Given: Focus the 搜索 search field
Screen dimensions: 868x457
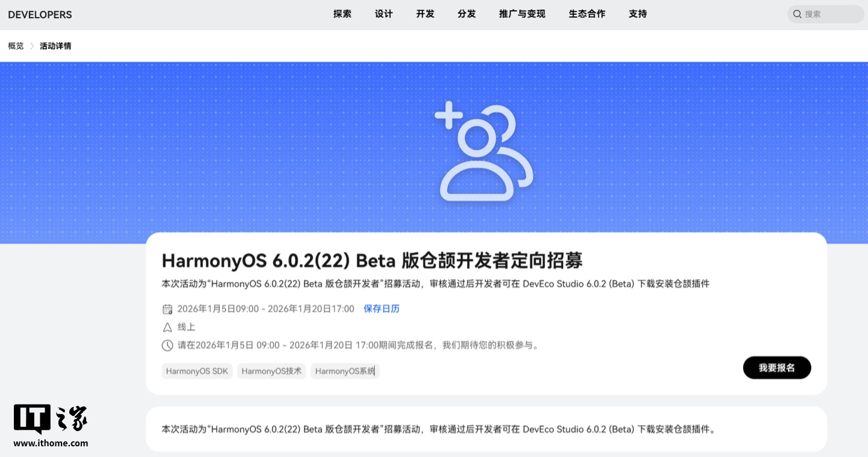Looking at the screenshot, I should (x=826, y=14).
